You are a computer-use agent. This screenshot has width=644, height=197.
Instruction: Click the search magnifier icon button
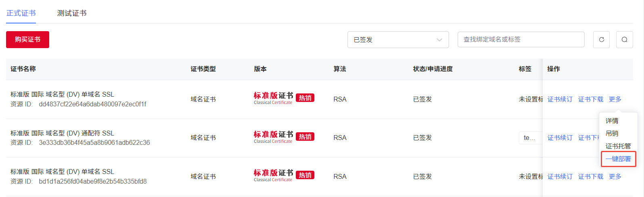pyautogui.click(x=624, y=40)
